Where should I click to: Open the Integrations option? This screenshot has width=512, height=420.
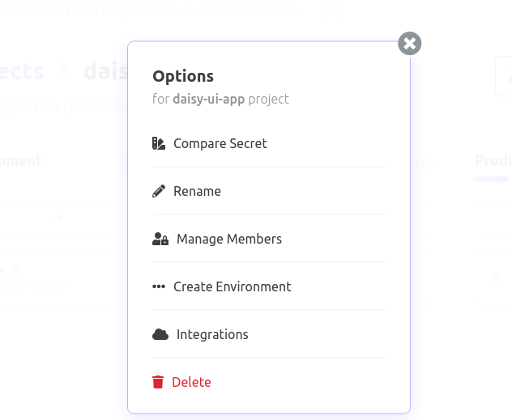pyautogui.click(x=212, y=335)
